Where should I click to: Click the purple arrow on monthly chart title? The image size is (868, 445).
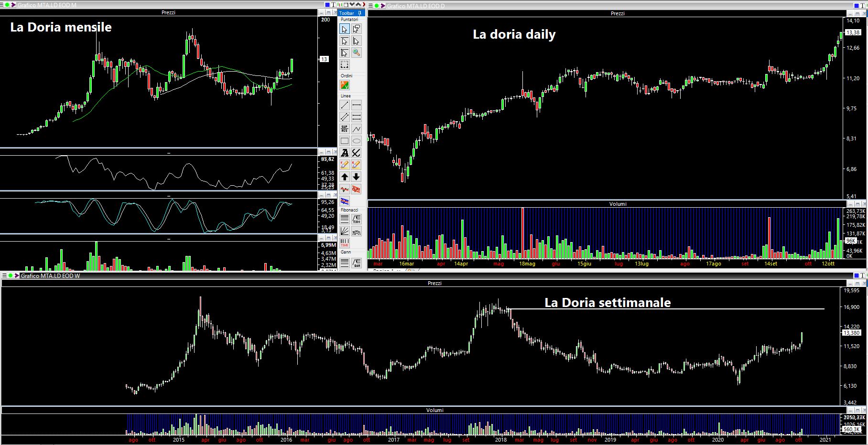click(13, 5)
